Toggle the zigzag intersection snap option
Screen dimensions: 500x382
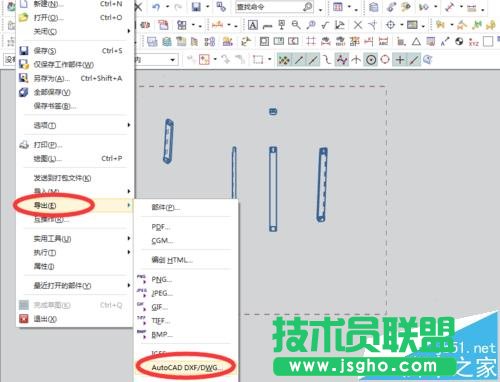point(342,60)
